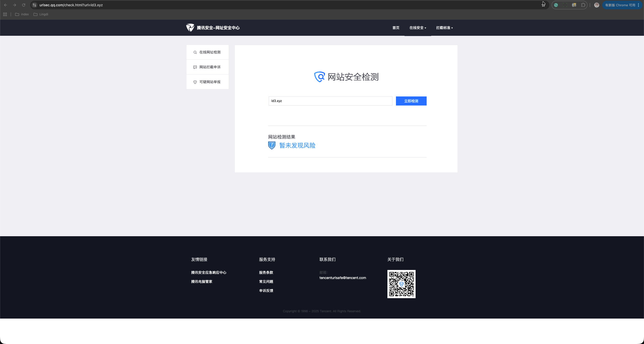Reload the page with refresh icon
Viewport: 644px width, 344px height.
point(24,5)
